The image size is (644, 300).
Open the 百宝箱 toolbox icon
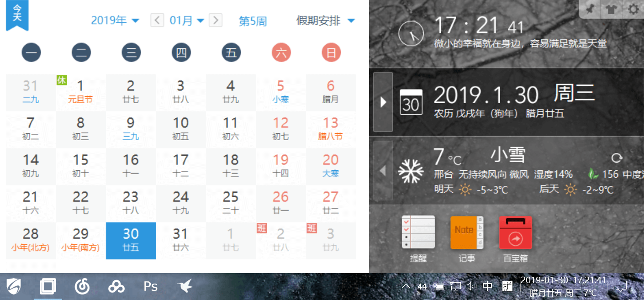click(x=515, y=232)
